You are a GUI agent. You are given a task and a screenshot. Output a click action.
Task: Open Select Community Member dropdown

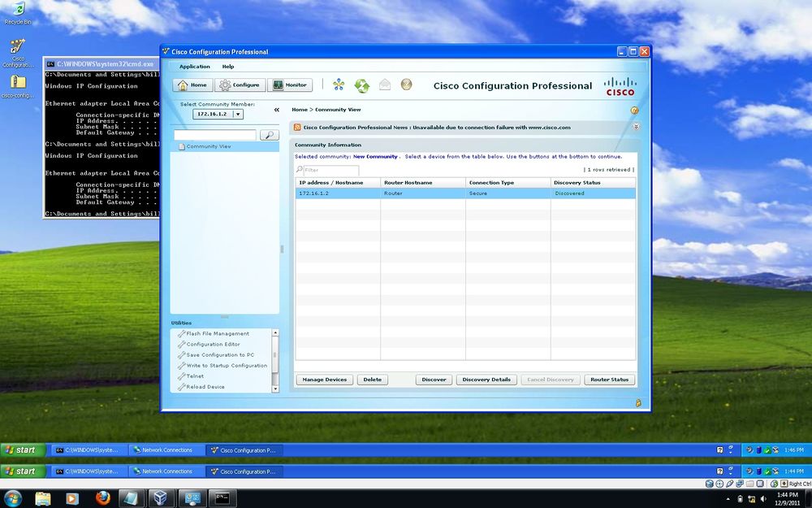click(x=238, y=115)
